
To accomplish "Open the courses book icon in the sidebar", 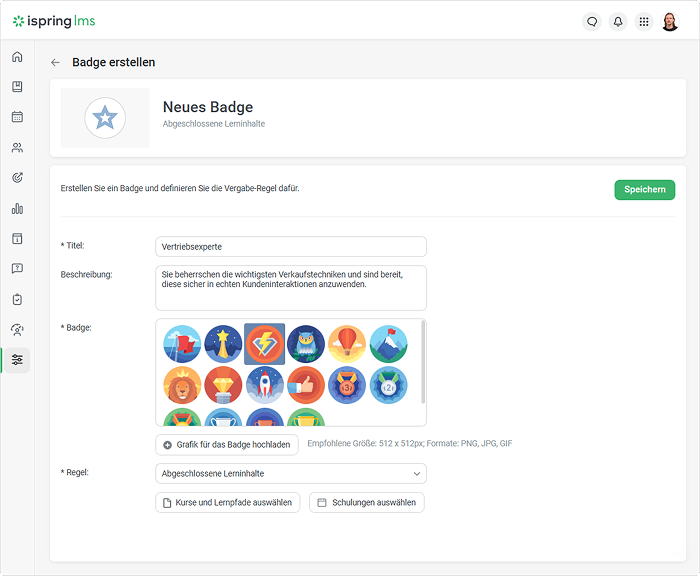I will pyautogui.click(x=17, y=87).
